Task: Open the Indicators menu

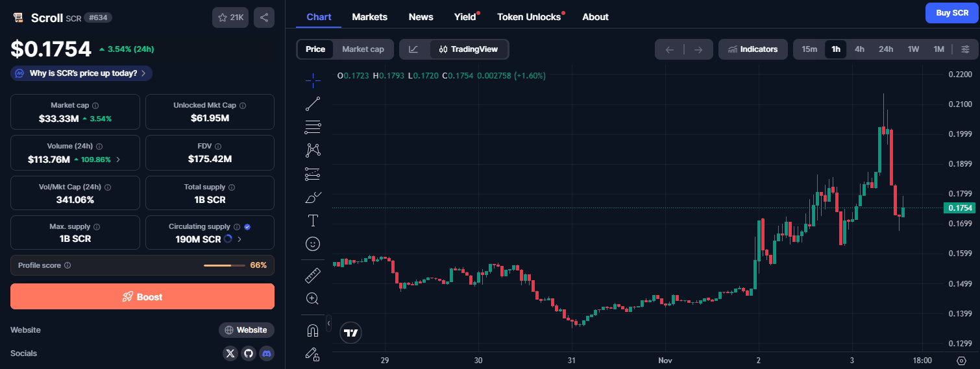Action: tap(753, 49)
